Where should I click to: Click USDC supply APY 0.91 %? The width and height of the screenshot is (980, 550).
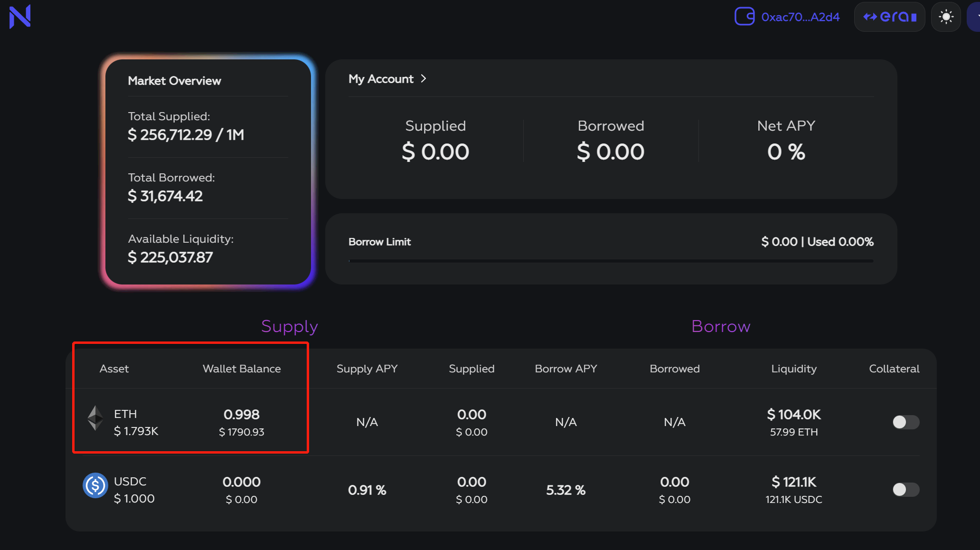(367, 490)
